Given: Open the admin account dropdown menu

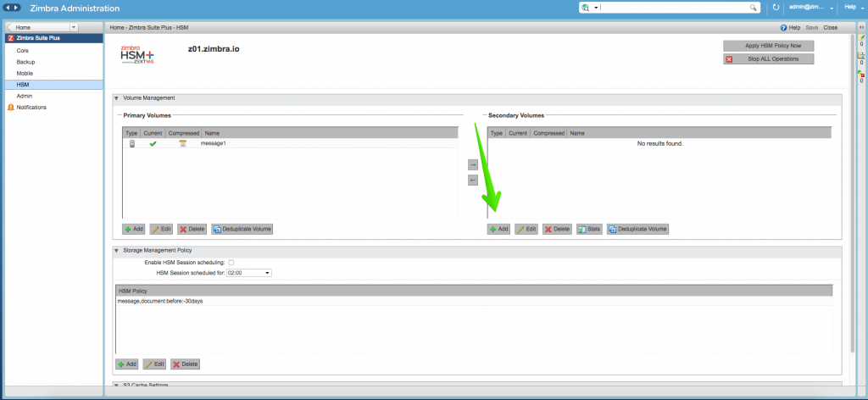Looking at the screenshot, I should click(811, 8).
